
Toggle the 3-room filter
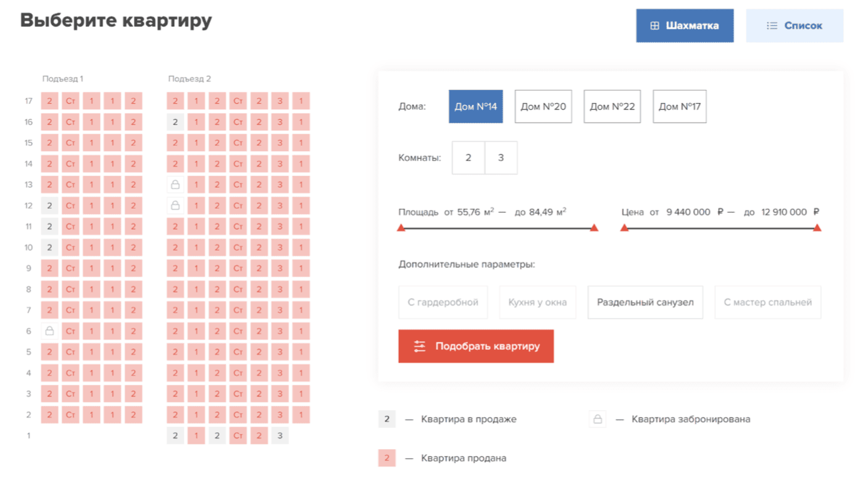501,158
